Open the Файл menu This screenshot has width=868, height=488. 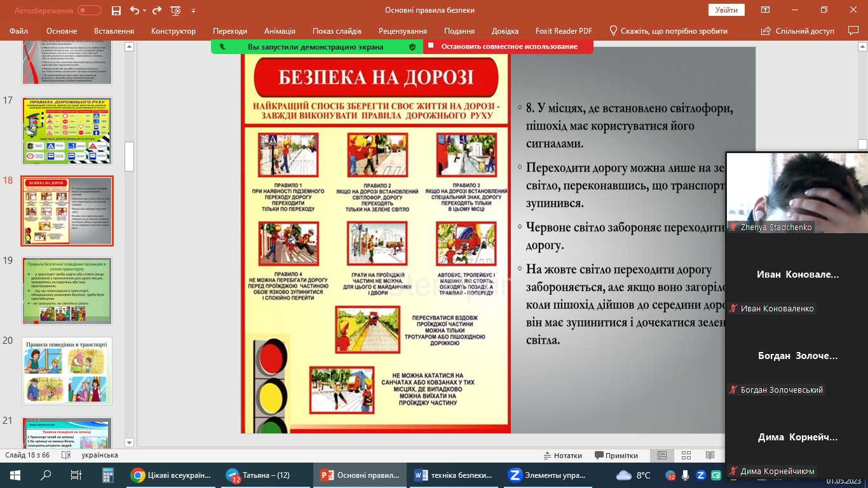(x=19, y=31)
